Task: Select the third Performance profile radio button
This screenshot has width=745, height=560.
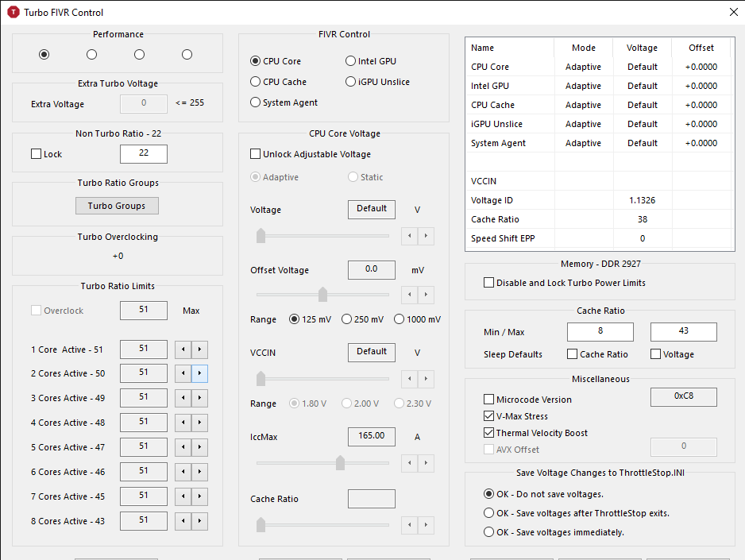Action: (x=139, y=55)
